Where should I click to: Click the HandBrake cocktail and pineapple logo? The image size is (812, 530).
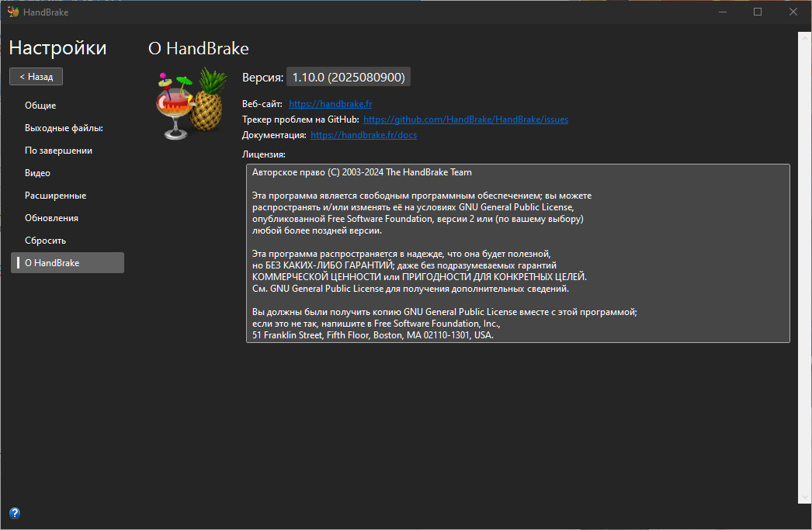tap(192, 103)
